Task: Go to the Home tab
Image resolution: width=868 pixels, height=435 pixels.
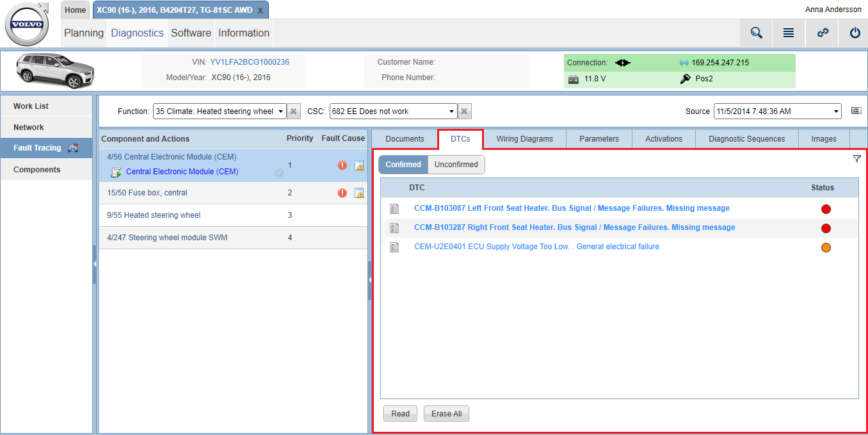Action: [x=76, y=10]
